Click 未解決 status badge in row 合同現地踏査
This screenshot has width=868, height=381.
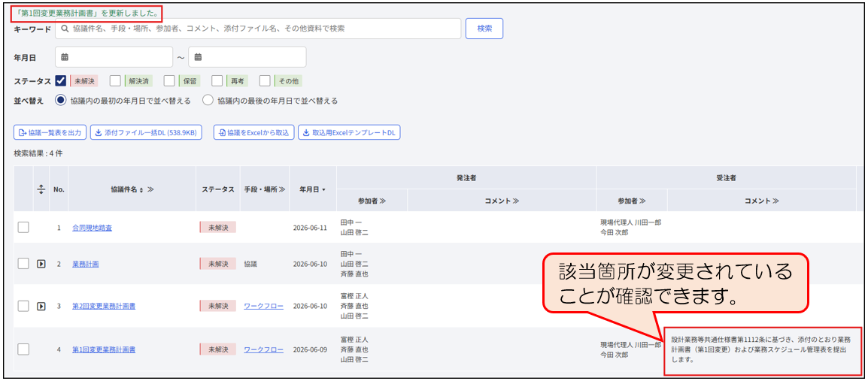[217, 227]
